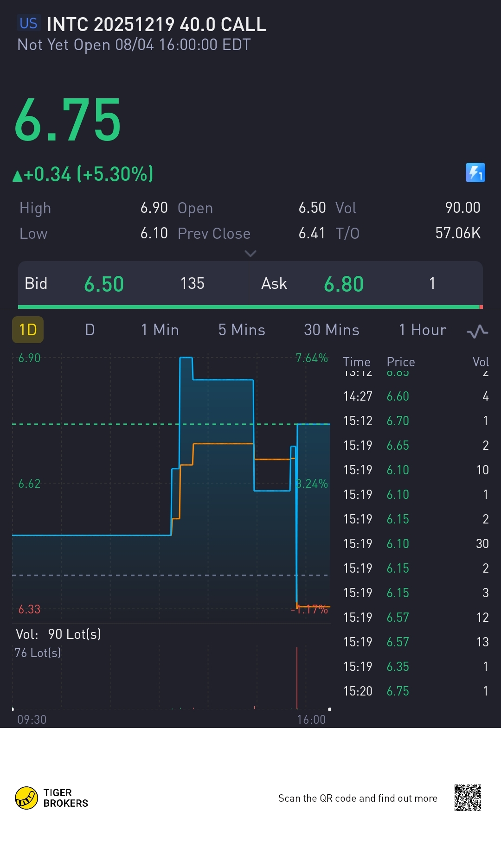The image size is (501, 868).
Task: Tap the US market badge
Action: [x=28, y=24]
